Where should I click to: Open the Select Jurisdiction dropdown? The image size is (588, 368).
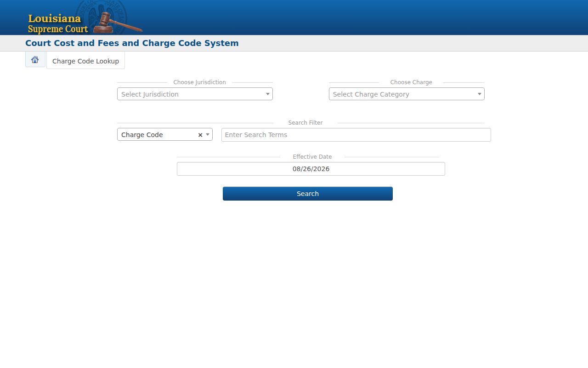click(x=195, y=94)
